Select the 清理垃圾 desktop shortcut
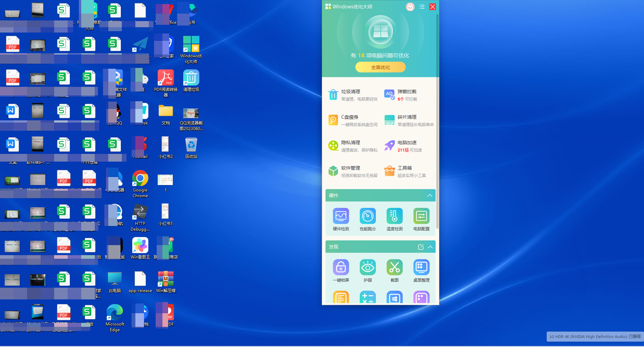This screenshot has height=347, width=644. click(x=191, y=81)
